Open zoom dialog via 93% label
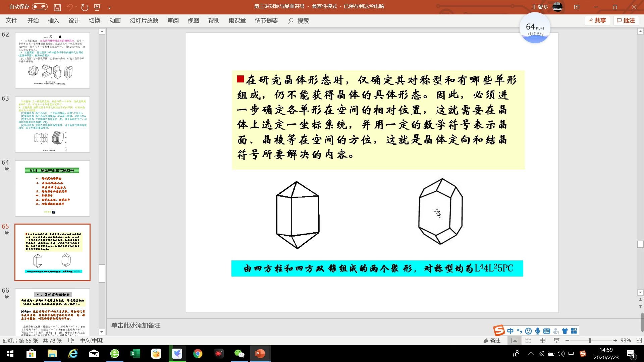The width and height of the screenshot is (644, 362). (626, 341)
